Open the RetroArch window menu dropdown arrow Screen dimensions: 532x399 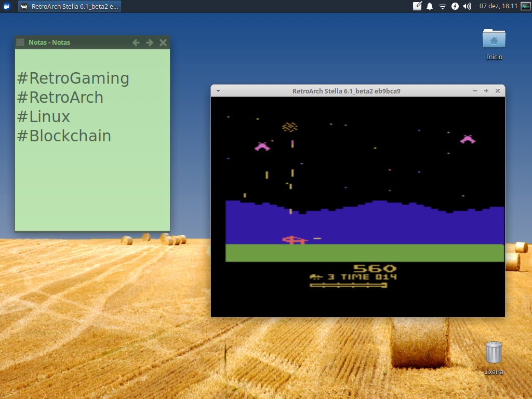(218, 91)
